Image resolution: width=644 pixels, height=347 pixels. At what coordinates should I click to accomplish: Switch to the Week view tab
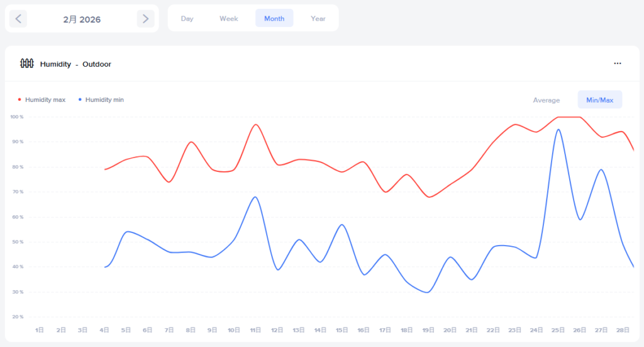click(229, 18)
